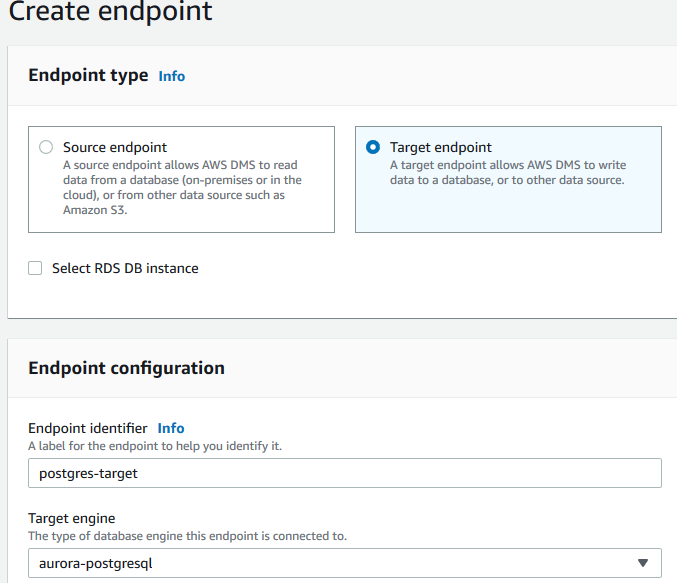The image size is (677, 583).
Task: Click the Create endpoint page title
Action: [x=110, y=12]
